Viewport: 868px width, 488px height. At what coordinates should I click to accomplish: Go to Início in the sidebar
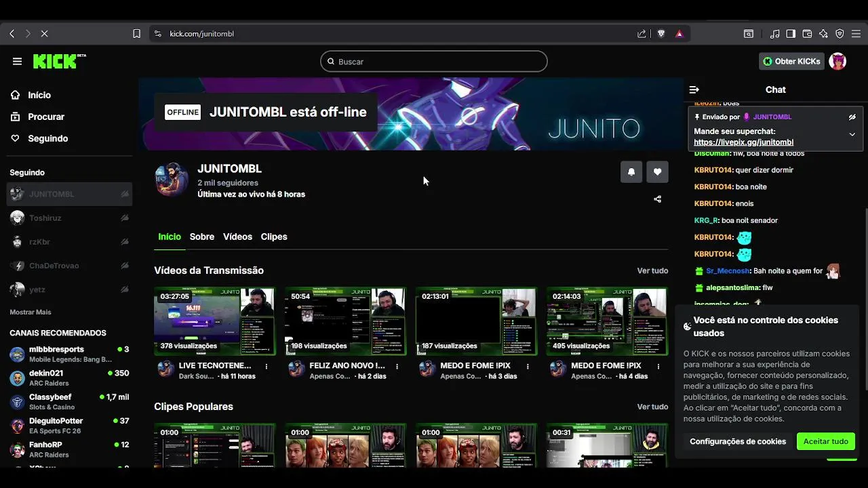(39, 95)
